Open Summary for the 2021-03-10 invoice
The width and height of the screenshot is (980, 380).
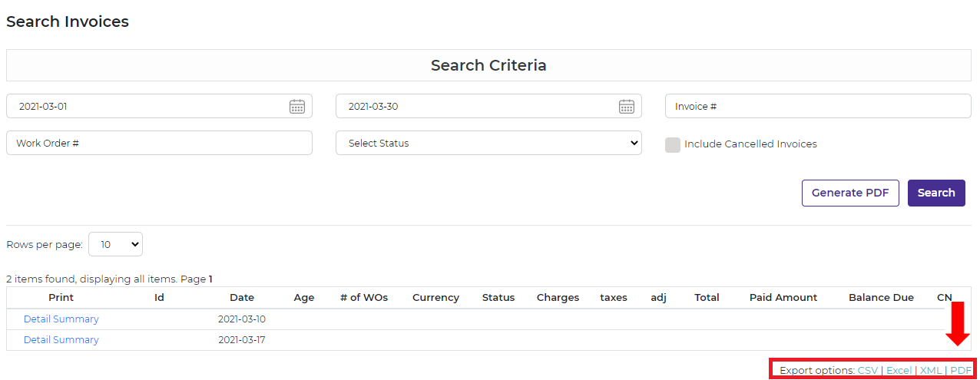pyautogui.click(x=77, y=319)
